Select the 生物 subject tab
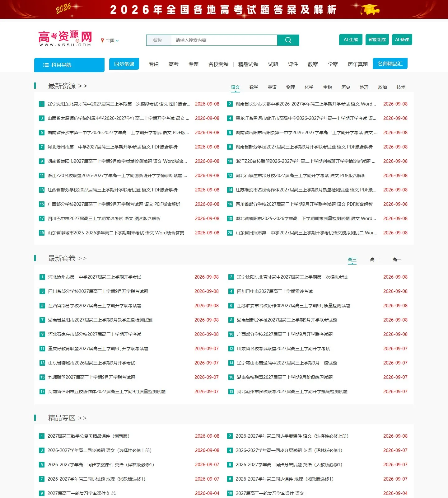448x498 pixels. point(327,87)
